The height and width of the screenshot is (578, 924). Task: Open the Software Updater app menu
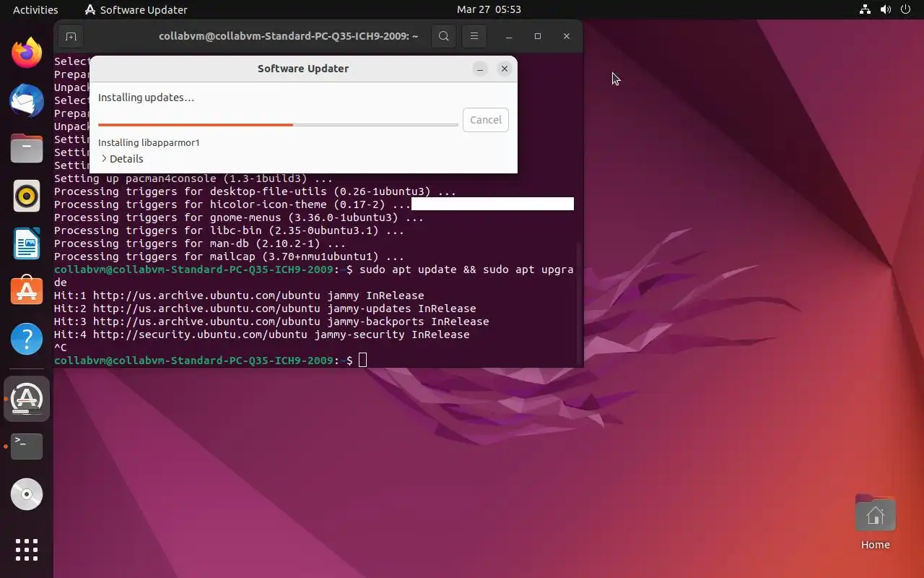pyautogui.click(x=136, y=9)
